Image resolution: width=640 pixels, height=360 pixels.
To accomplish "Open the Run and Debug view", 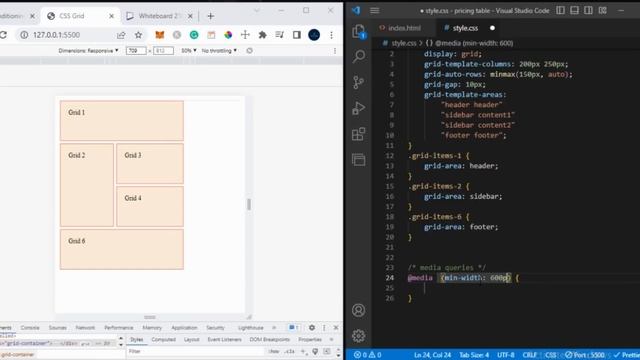I will click(x=358, y=108).
